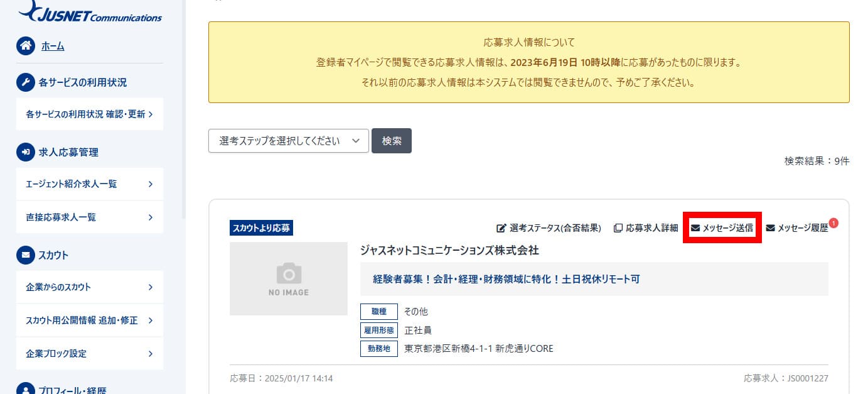The width and height of the screenshot is (868, 394).
Task: Click the スカウト section heading text
Action: coord(53,255)
